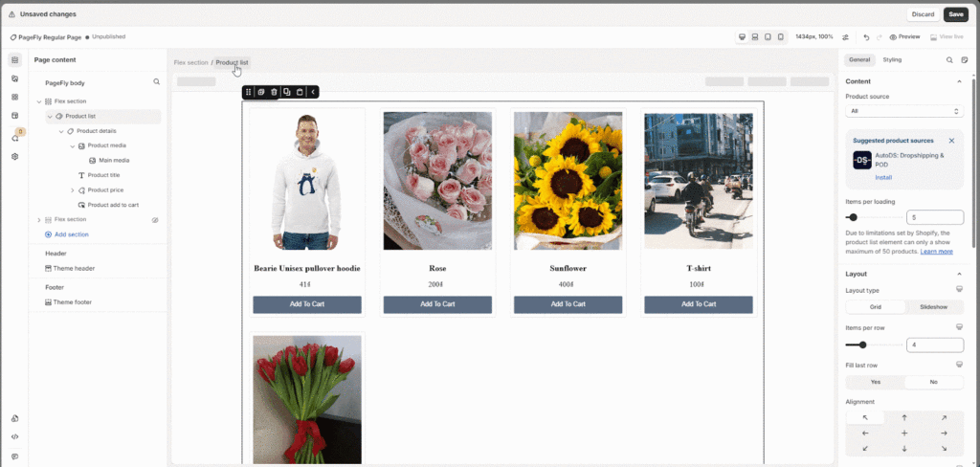The image size is (980, 467).
Task: Expand the Product price tree item
Action: click(71, 190)
